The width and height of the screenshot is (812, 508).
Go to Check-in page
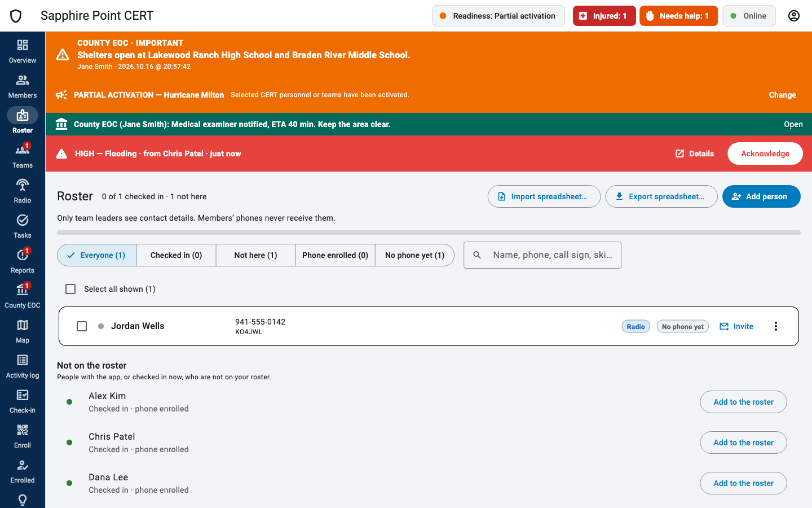23,401
